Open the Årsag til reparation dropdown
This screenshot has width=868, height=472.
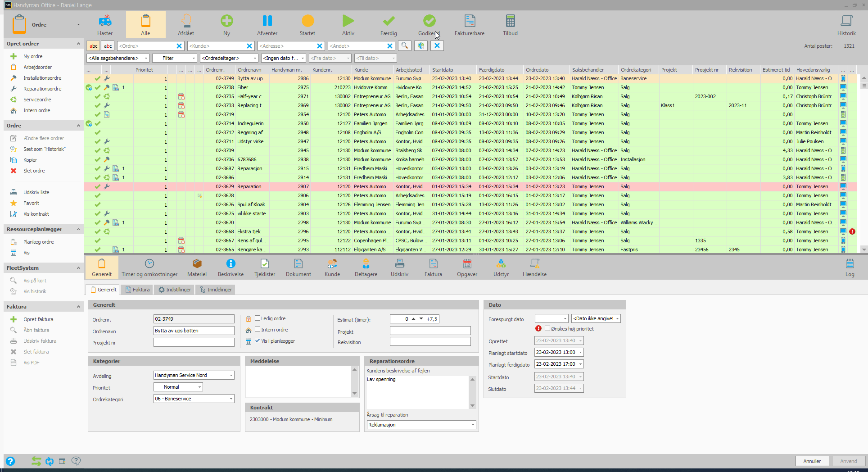421,425
